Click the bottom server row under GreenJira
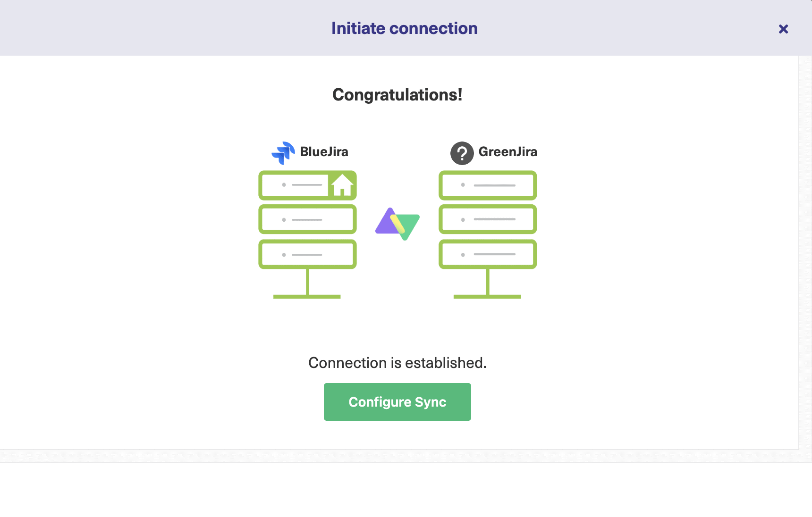 pos(487,254)
